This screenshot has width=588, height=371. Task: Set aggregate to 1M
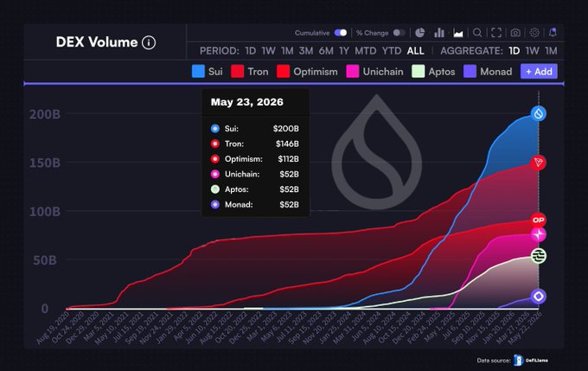[x=551, y=51]
